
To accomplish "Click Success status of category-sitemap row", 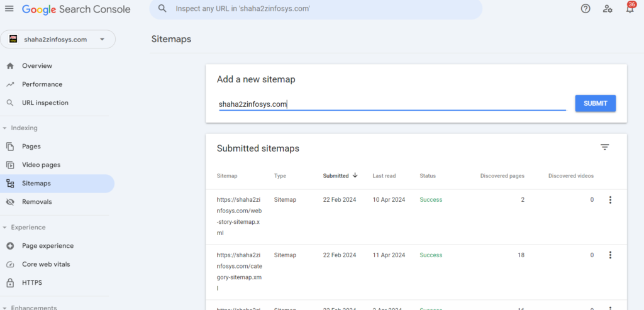I will click(431, 255).
